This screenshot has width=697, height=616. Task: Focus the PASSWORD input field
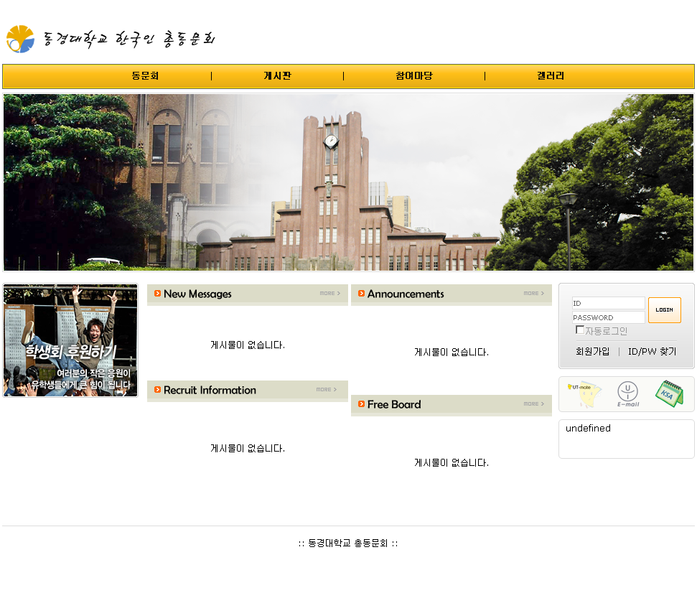[608, 317]
